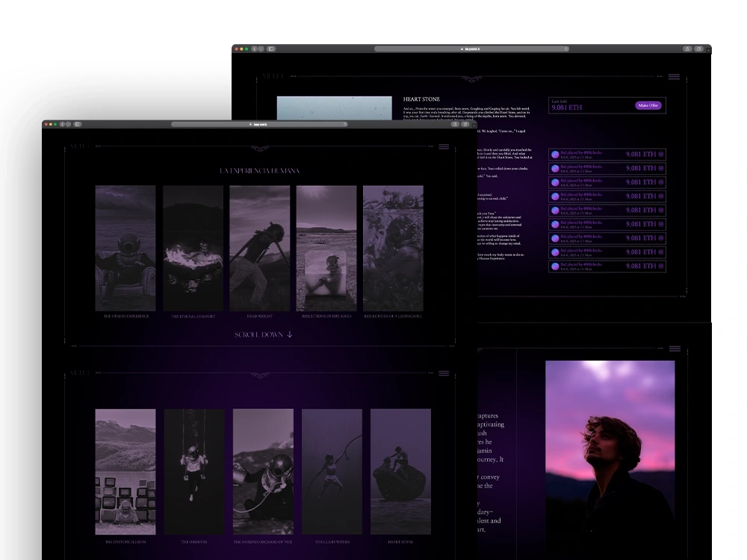Viewport: 747px width, 560px height.
Task: Open the share icon in the front window
Action: pyautogui.click(x=455, y=124)
